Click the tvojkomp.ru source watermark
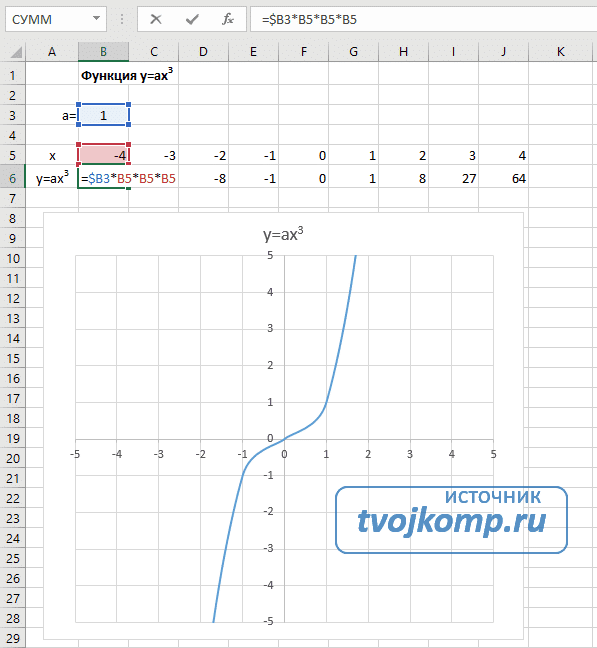The height and width of the screenshot is (648, 597). point(451,520)
